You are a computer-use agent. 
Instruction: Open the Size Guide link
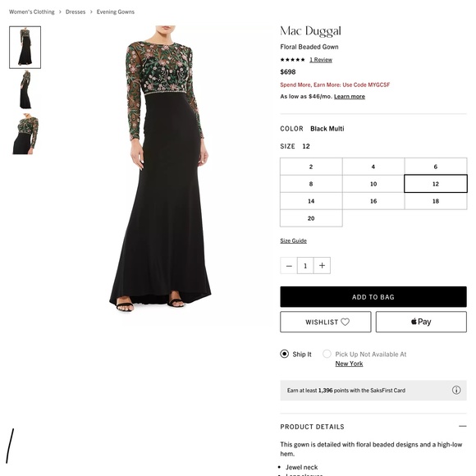293,240
